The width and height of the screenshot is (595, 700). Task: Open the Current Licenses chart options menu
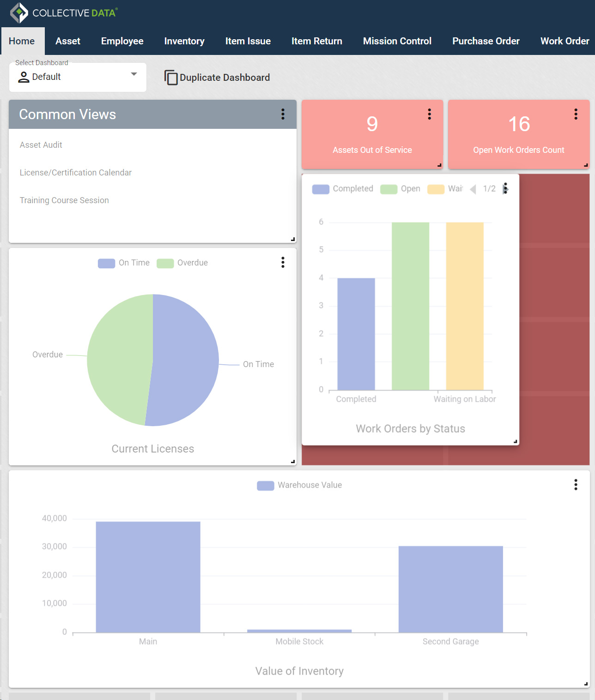coord(283,262)
